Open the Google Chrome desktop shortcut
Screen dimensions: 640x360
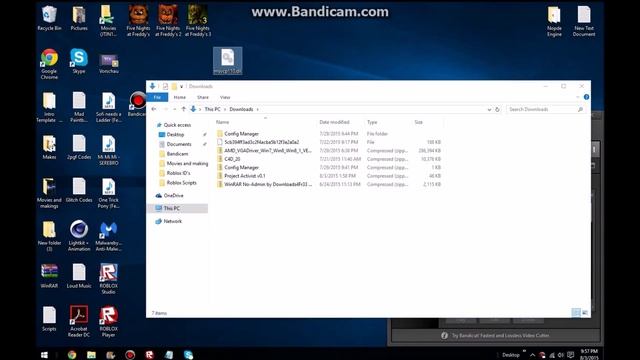pyautogui.click(x=49, y=64)
